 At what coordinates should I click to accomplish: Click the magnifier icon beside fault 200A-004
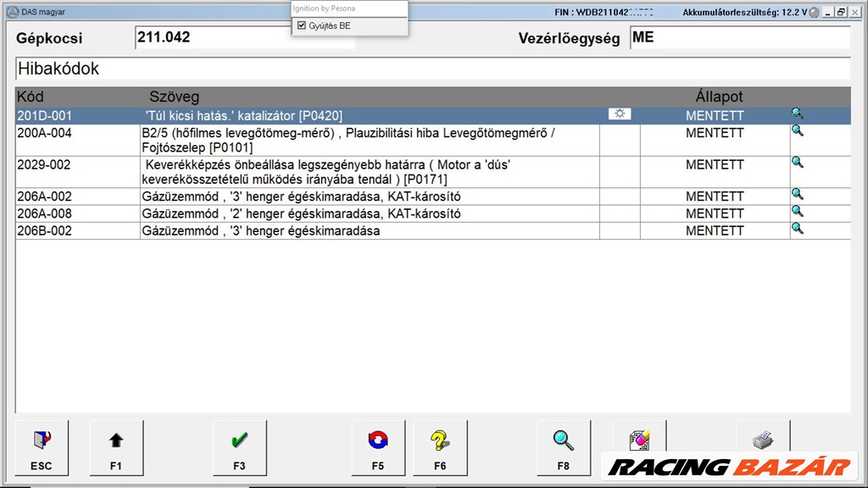(797, 130)
